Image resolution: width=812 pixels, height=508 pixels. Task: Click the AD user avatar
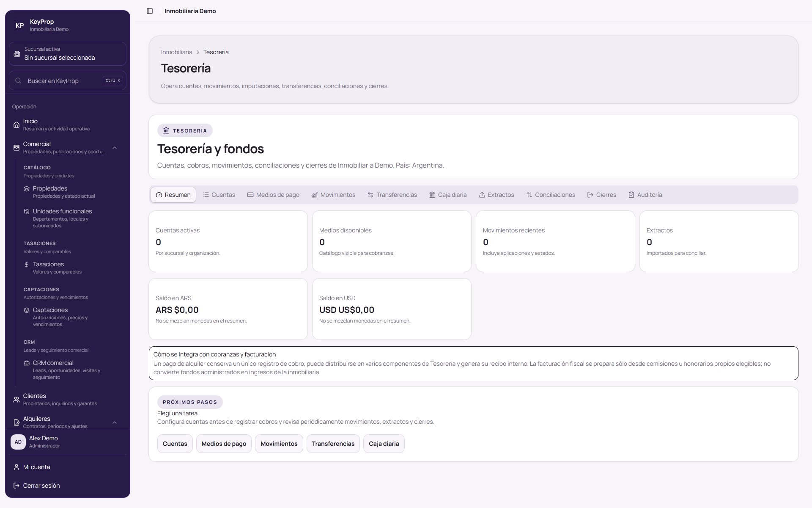pyautogui.click(x=18, y=442)
